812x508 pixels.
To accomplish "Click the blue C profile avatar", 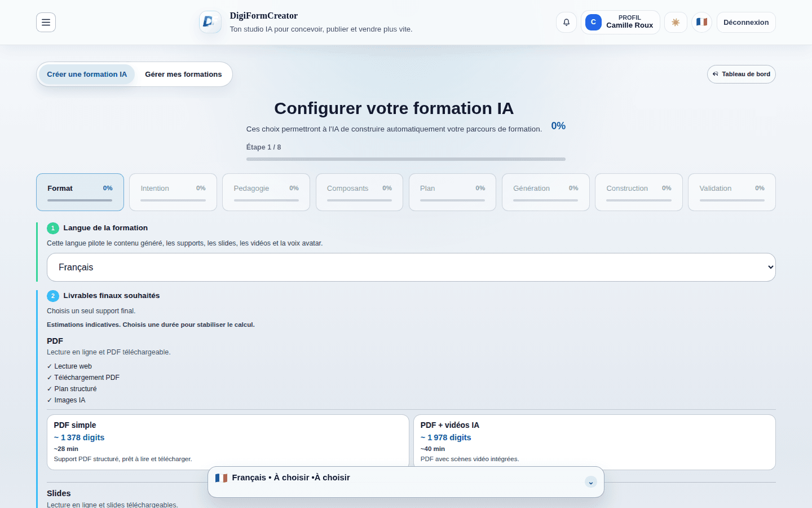I will coord(593,23).
